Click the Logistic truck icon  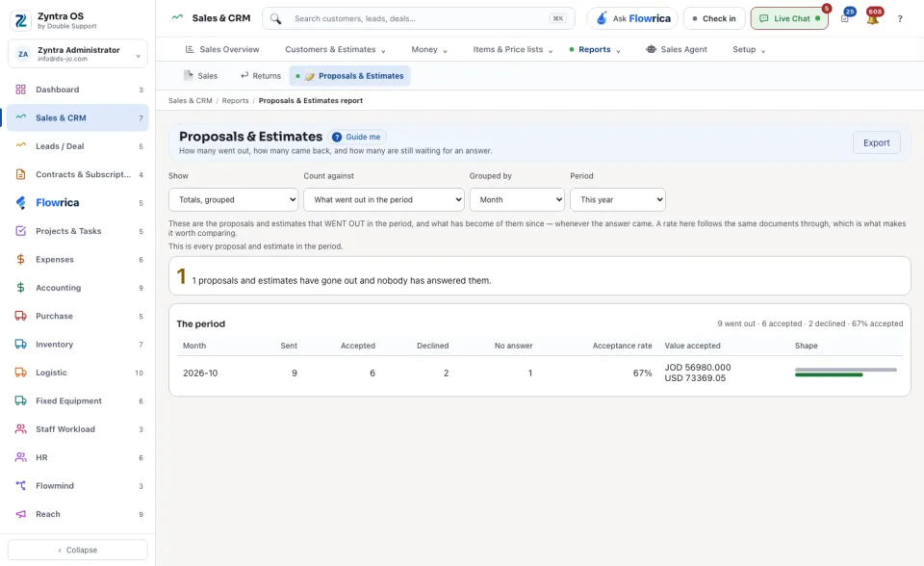point(20,373)
